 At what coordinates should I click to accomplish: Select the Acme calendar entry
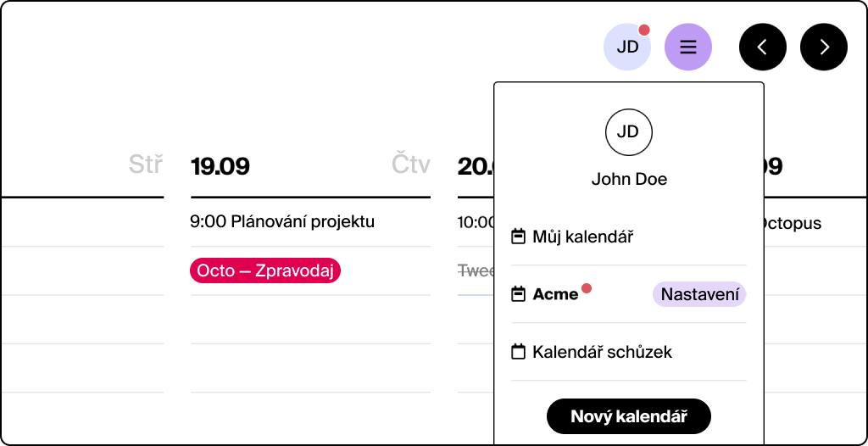pos(555,294)
